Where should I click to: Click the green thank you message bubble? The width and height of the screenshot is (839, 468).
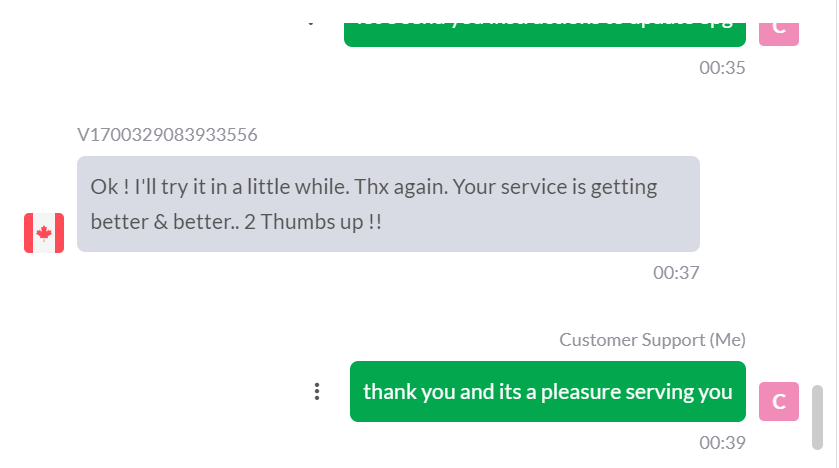pos(547,392)
